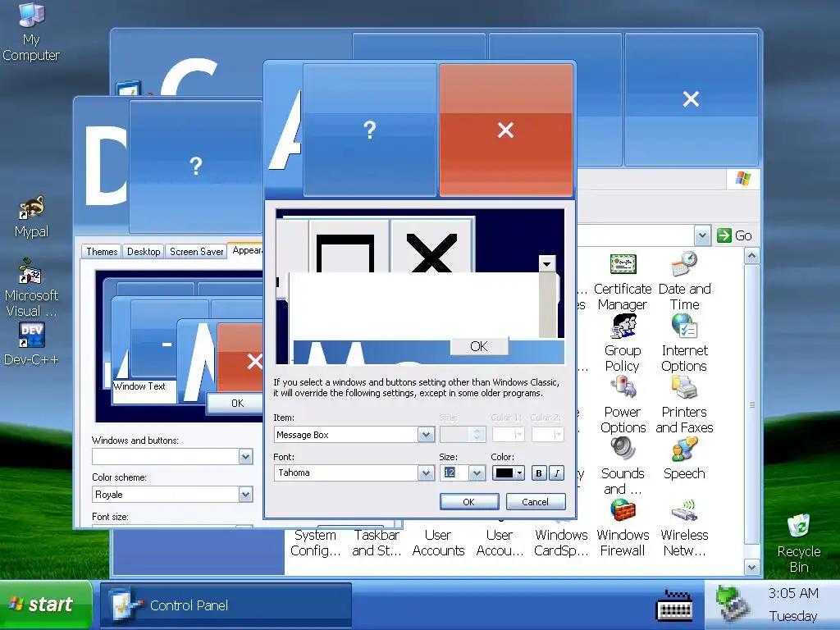The height and width of the screenshot is (630, 840).
Task: Click help button in Display Properties window
Action: [x=196, y=166]
